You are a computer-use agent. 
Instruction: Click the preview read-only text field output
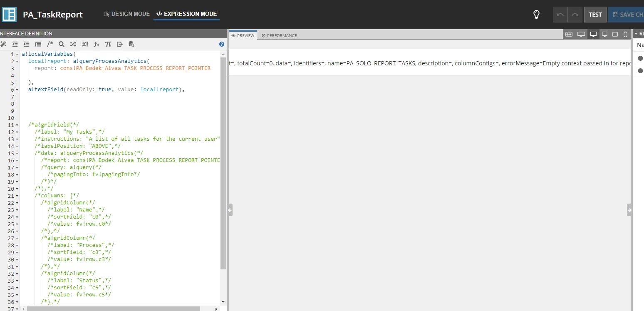coord(430,63)
